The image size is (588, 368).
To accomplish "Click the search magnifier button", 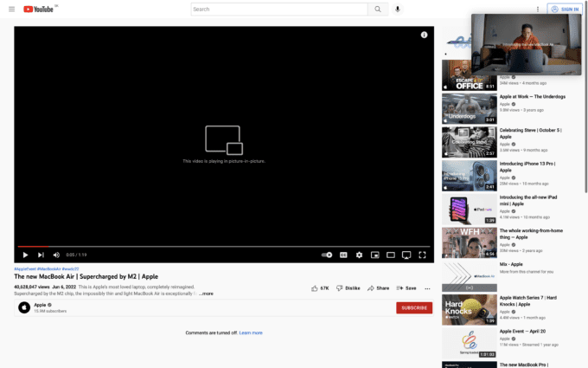I will click(378, 9).
